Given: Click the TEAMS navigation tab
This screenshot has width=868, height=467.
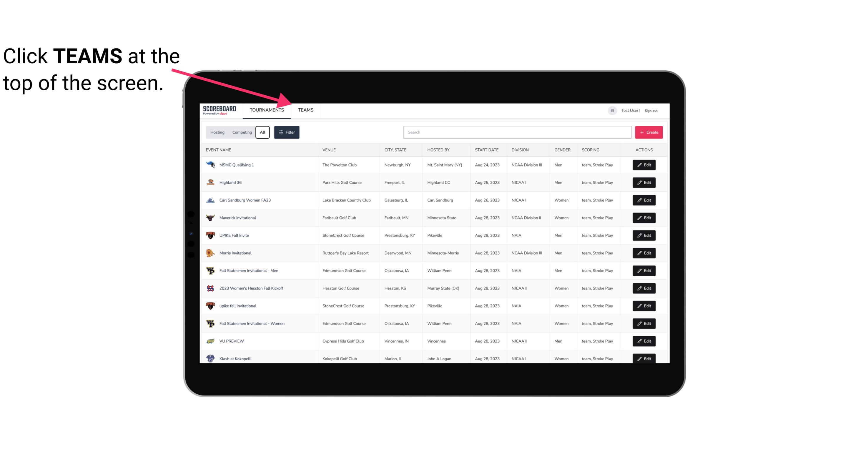Looking at the screenshot, I should coord(305,110).
